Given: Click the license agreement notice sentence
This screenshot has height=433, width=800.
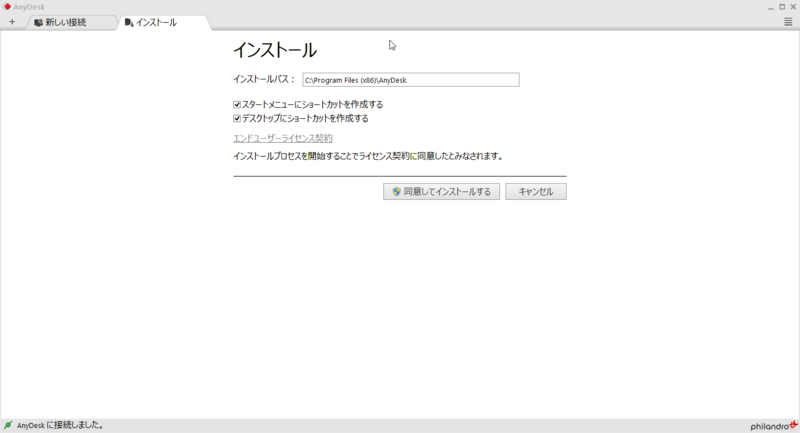Looking at the screenshot, I should 368,156.
